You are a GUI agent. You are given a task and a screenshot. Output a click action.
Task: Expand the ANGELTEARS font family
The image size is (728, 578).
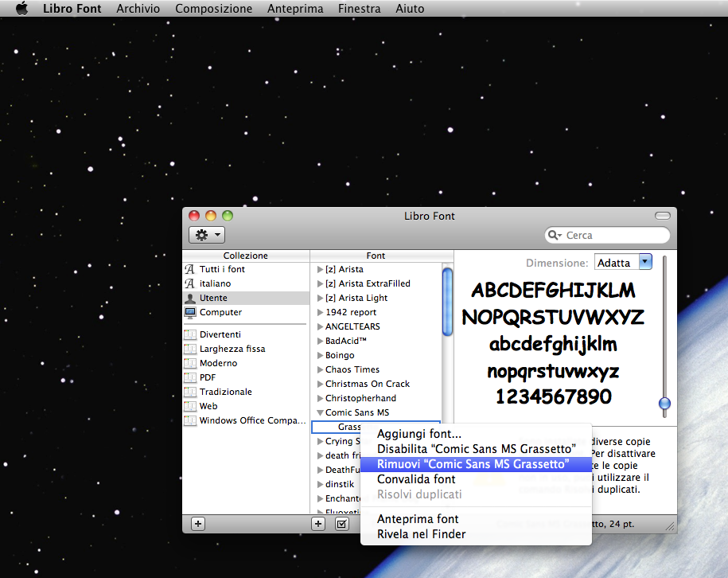[x=320, y=326]
